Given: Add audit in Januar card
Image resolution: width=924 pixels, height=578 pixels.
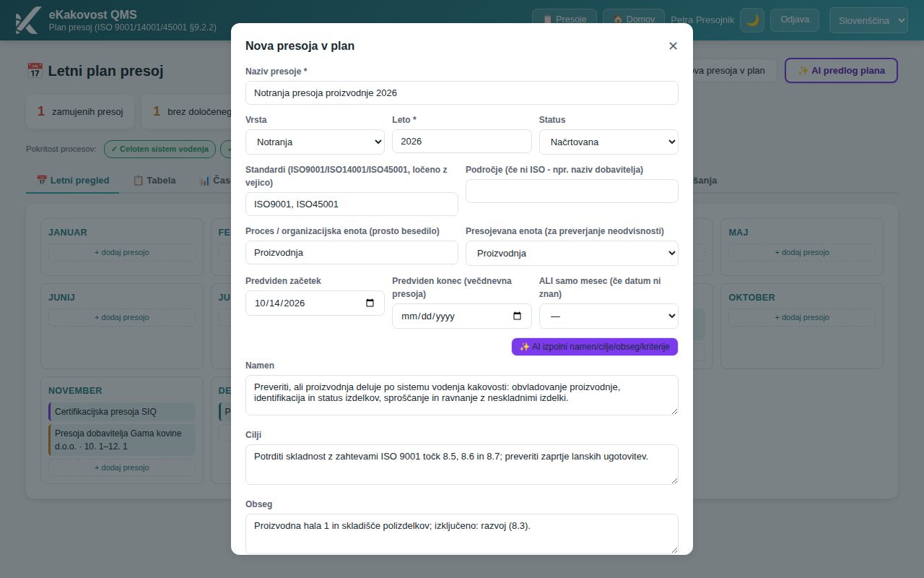Looking at the screenshot, I should coord(122,253).
